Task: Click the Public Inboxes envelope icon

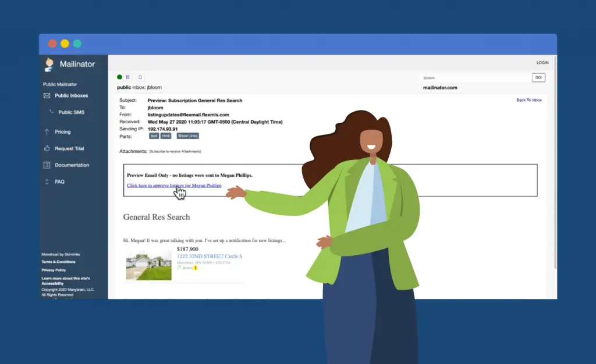Action: pyautogui.click(x=47, y=95)
